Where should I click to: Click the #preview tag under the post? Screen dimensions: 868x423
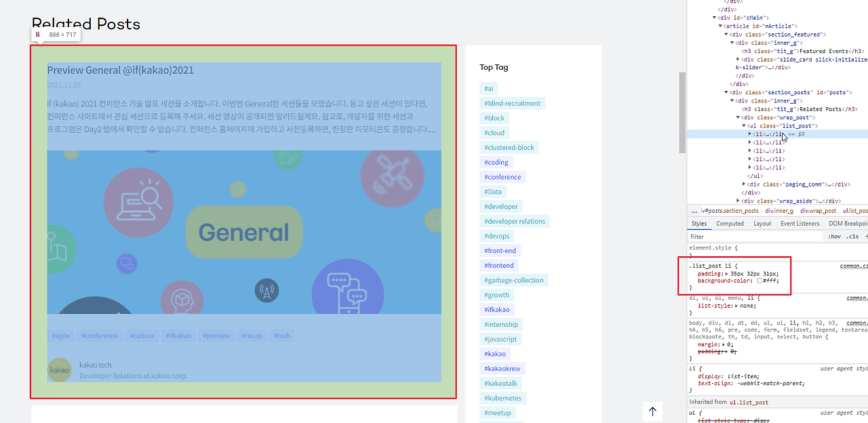(216, 336)
